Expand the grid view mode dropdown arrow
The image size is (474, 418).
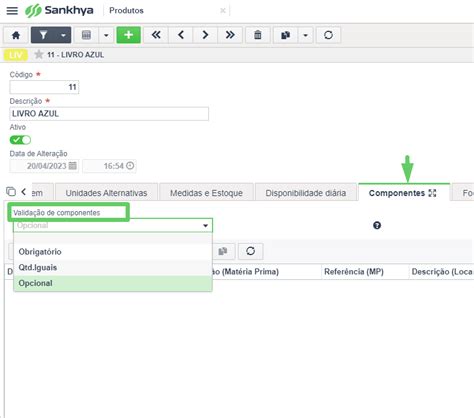point(106,35)
